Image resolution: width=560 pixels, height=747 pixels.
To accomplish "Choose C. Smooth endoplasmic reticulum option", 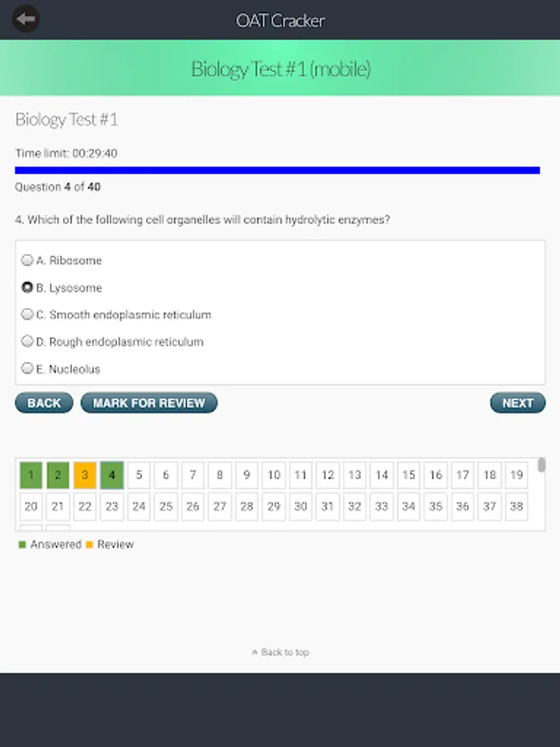I will coord(27,315).
